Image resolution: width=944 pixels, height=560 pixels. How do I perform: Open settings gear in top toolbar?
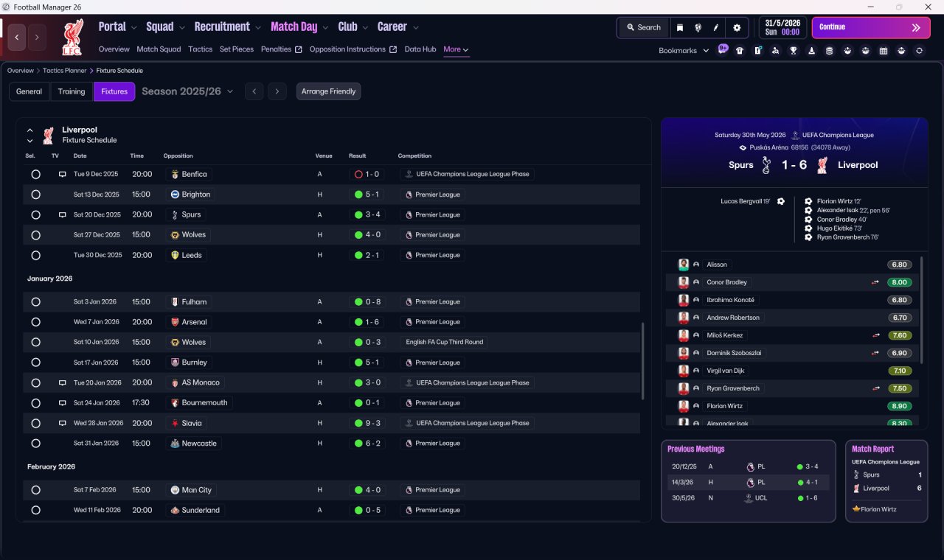[736, 27]
